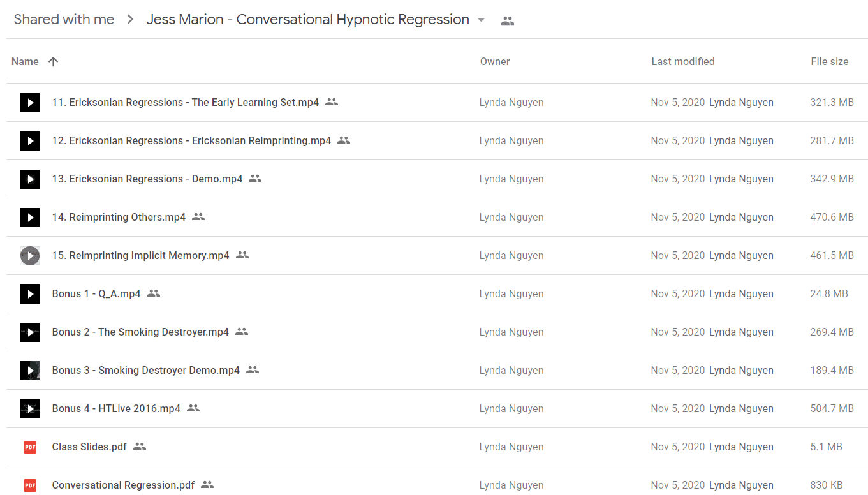868x495 pixels.
Task: Select file Bonus 1 - Q_A.mp4
Action: 96,293
